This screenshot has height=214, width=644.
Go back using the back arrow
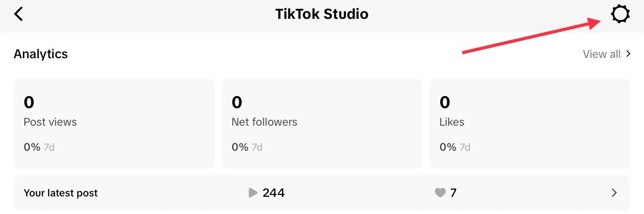point(18,14)
